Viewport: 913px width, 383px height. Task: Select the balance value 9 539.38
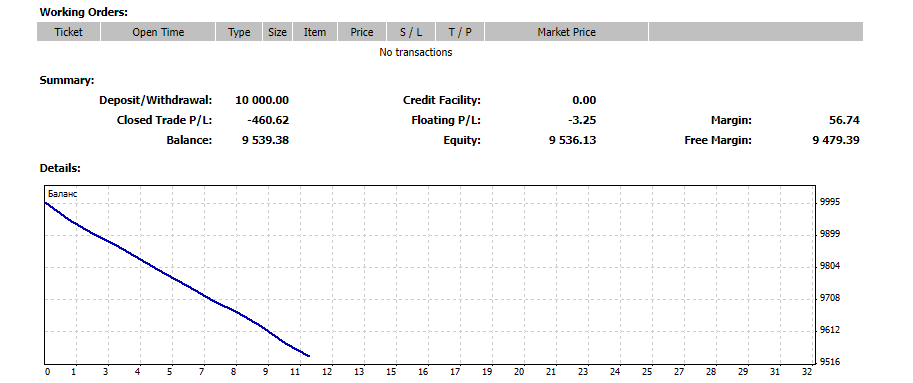pyautogui.click(x=266, y=140)
